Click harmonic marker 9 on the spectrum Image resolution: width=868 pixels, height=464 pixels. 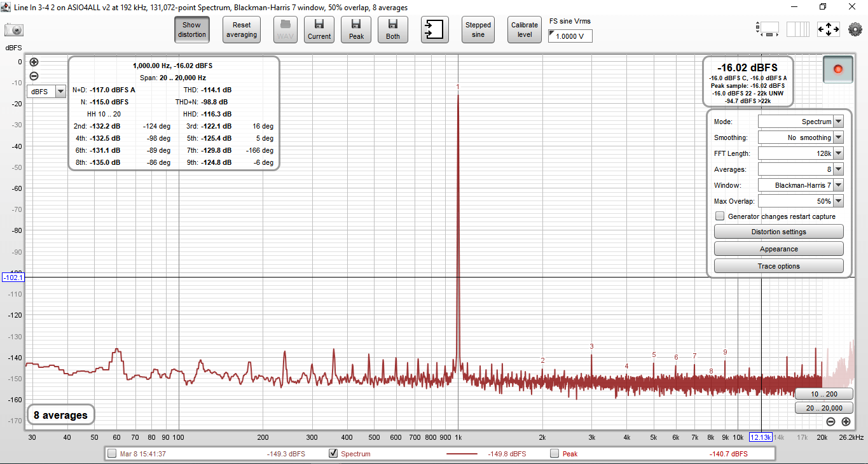725,352
